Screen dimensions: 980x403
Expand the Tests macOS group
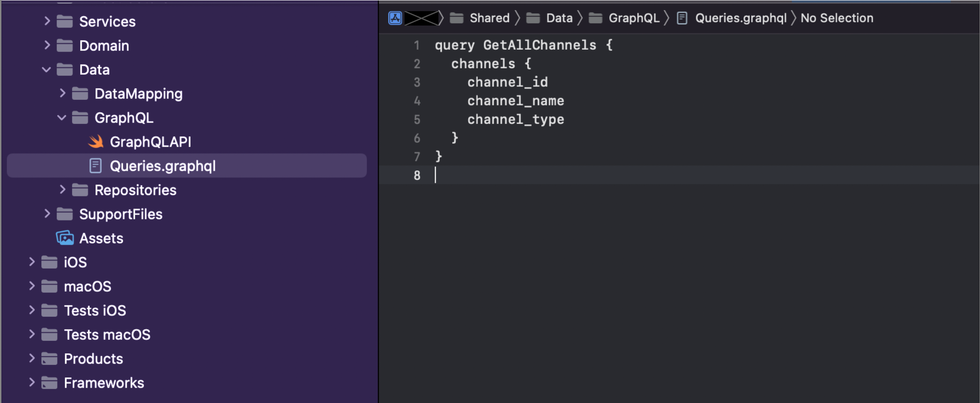tap(32, 334)
